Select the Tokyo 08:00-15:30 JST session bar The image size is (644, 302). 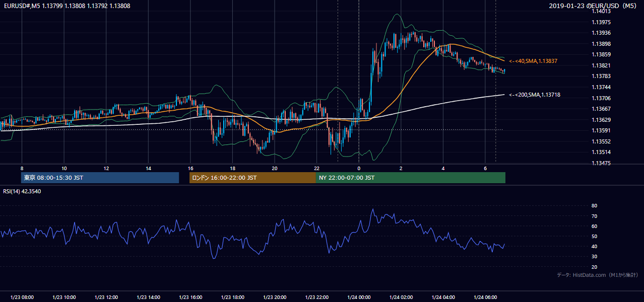tap(100, 178)
